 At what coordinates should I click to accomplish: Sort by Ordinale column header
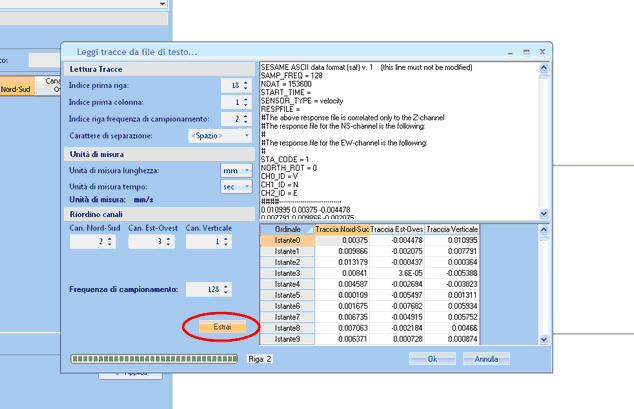coord(287,229)
